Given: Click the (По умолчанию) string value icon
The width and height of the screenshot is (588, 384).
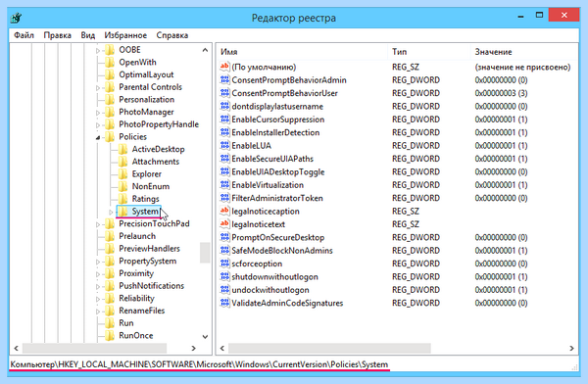Looking at the screenshot, I should coord(224,67).
